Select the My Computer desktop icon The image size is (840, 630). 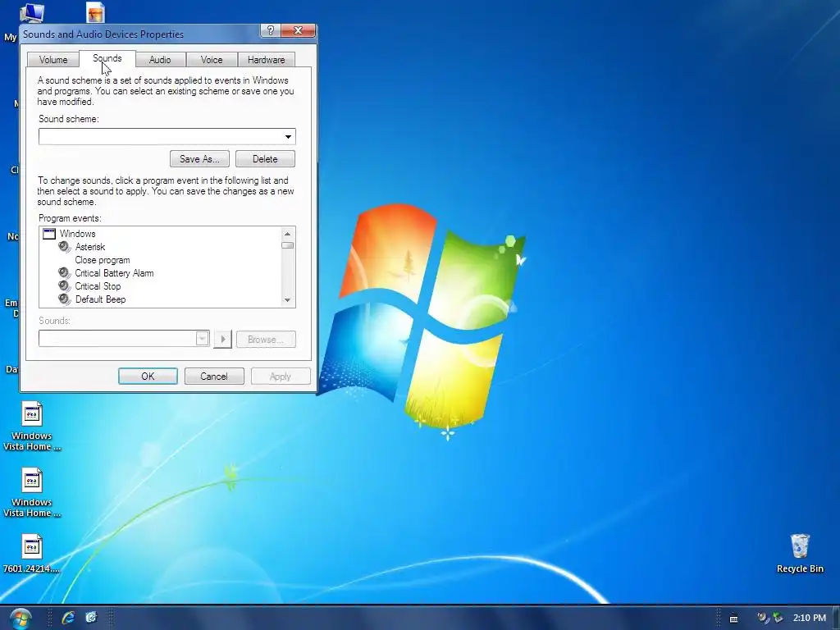[x=31, y=13]
